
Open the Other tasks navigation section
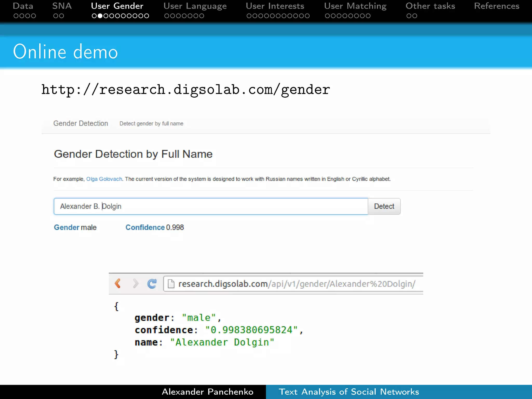coord(430,6)
